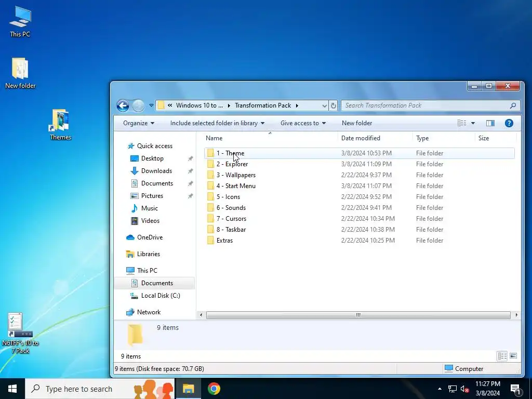Viewport: 532px width, 399px height.
Task: Select the 4 - Start Menu folder
Action: click(360, 185)
